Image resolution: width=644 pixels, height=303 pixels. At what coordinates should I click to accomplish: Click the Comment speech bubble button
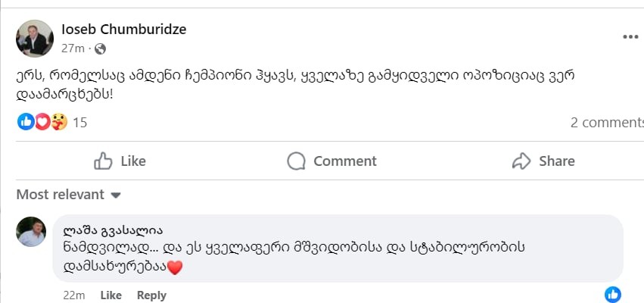(332, 161)
